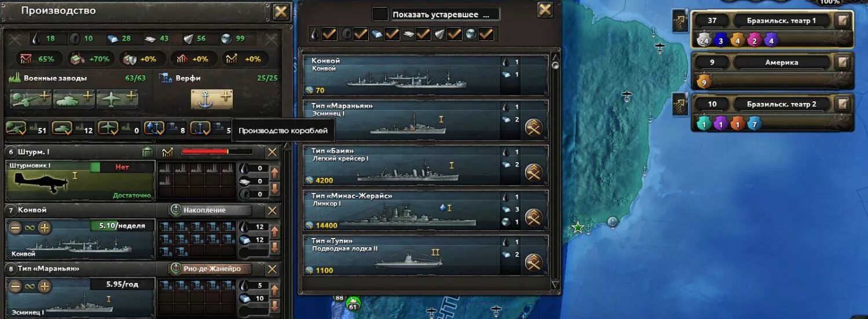Select Конвой in ship list
Screen dimensions: 868x319
426,75
